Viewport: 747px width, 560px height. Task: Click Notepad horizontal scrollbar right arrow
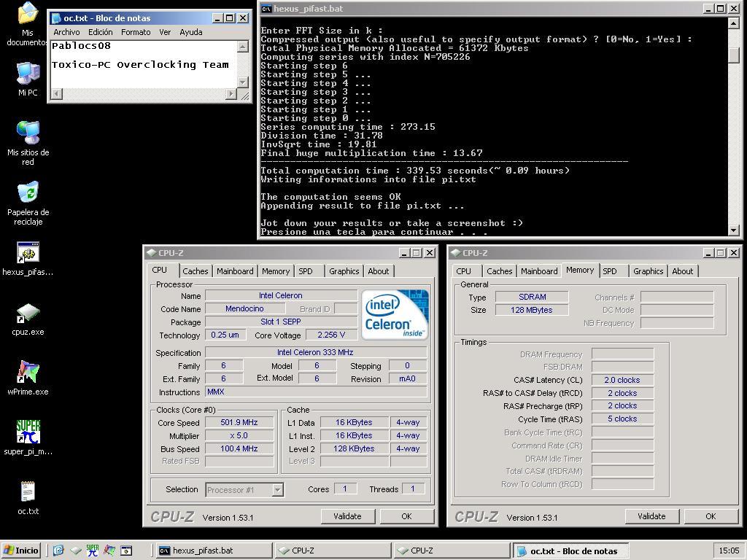coord(231,93)
